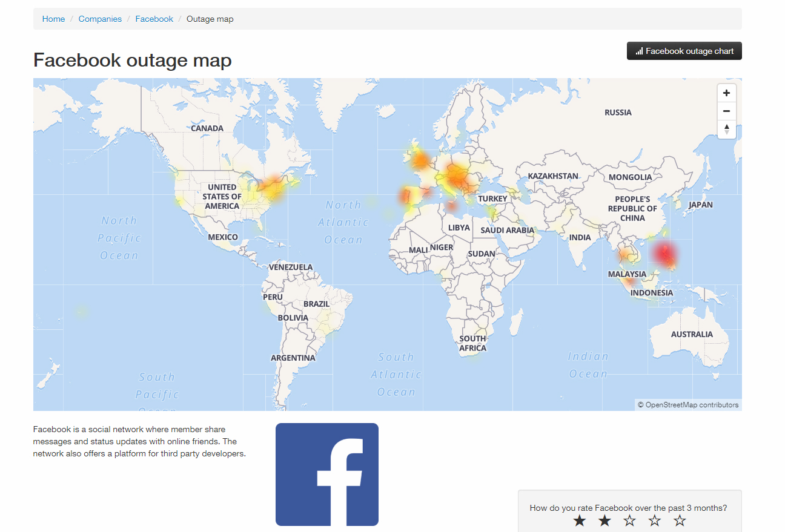Click the MALI label on map
The height and width of the screenshot is (532, 785).
point(419,250)
